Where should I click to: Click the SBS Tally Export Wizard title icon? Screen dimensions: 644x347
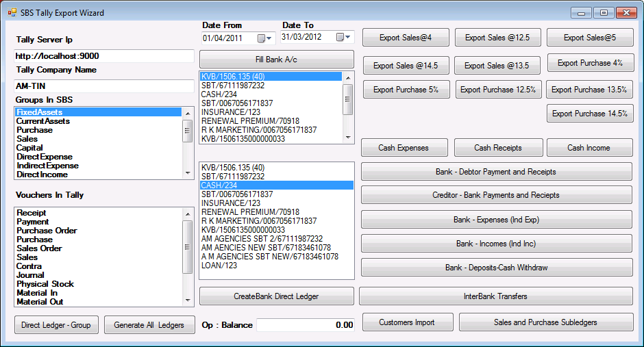pyautogui.click(x=12, y=13)
